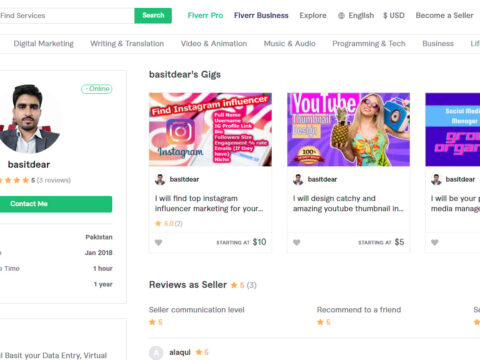This screenshot has width=480, height=360.
Task: Open the Video & Animation category
Action: coord(214,44)
